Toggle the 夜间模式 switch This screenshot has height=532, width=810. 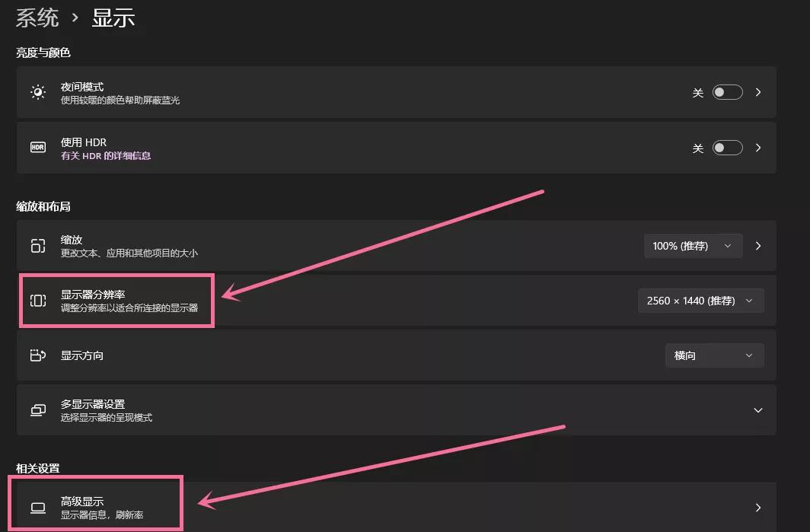point(727,92)
